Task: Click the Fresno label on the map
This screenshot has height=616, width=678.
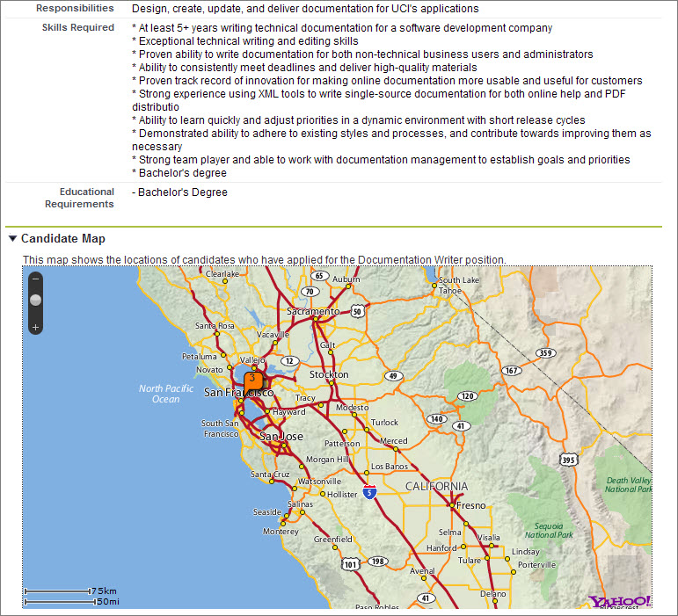Action: tap(470, 505)
